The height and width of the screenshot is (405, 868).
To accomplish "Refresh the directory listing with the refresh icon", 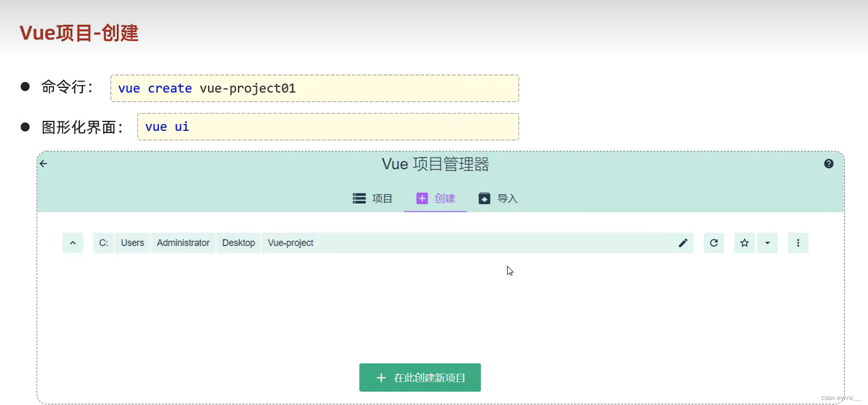I will pos(713,243).
